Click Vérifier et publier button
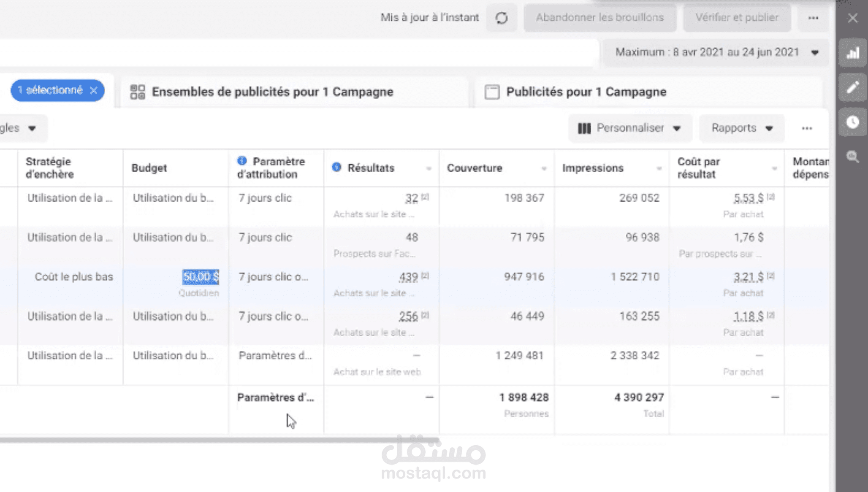 [x=737, y=18]
